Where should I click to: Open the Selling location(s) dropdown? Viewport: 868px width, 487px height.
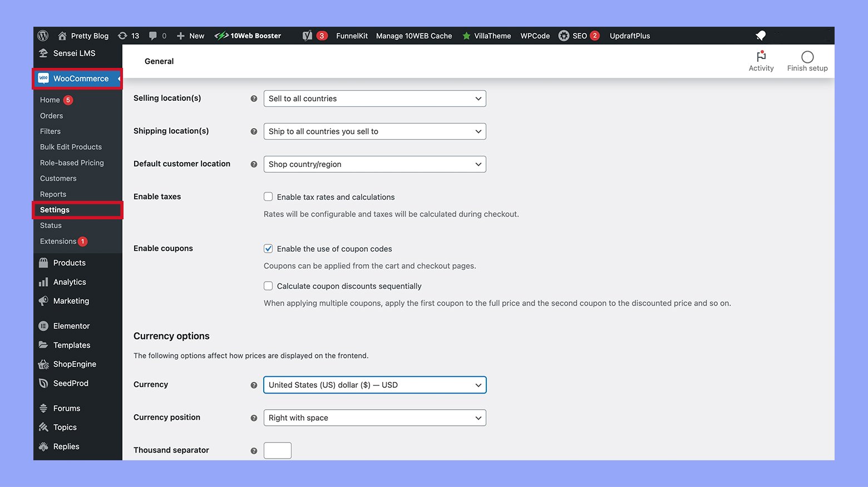pyautogui.click(x=374, y=98)
